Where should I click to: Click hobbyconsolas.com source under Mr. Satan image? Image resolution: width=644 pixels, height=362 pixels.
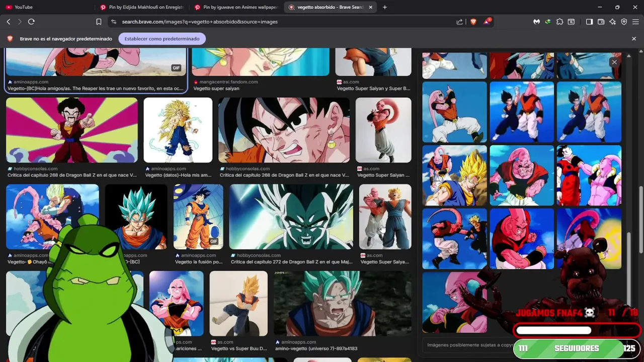pos(35,169)
